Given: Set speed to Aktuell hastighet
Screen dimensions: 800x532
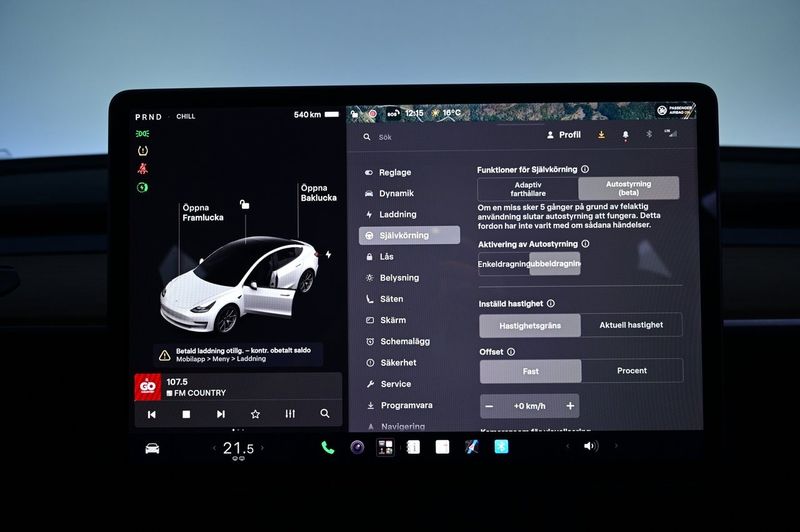Looking at the screenshot, I should (632, 325).
